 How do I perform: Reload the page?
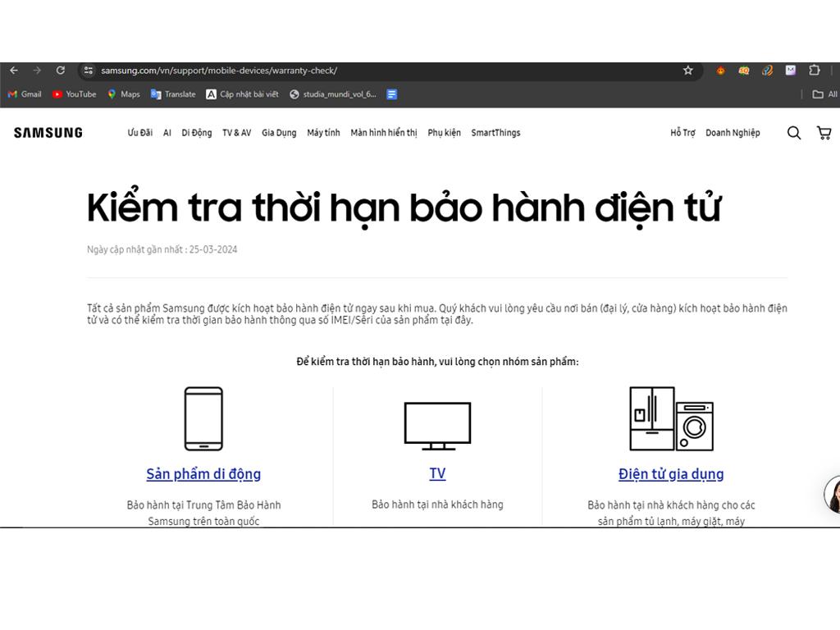click(x=60, y=71)
